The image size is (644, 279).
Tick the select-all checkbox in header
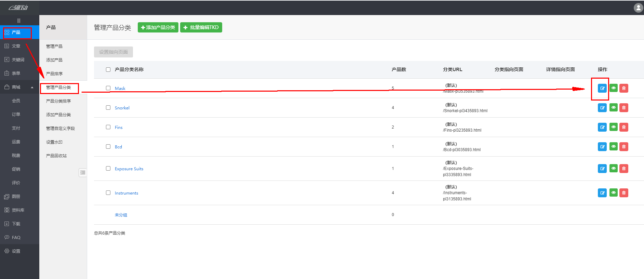coord(108,69)
